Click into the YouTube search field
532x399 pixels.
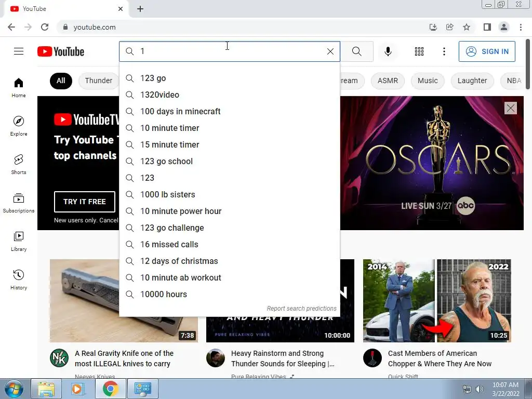point(231,51)
